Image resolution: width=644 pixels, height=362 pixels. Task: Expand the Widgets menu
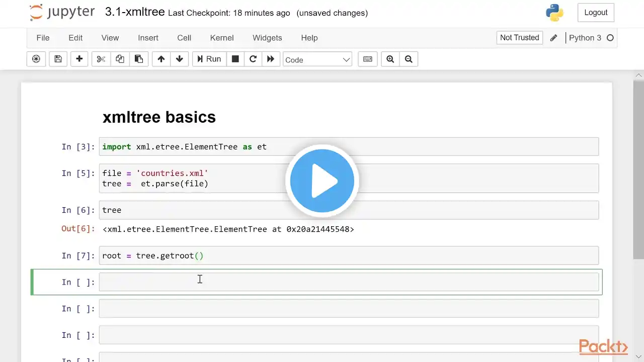click(x=267, y=38)
